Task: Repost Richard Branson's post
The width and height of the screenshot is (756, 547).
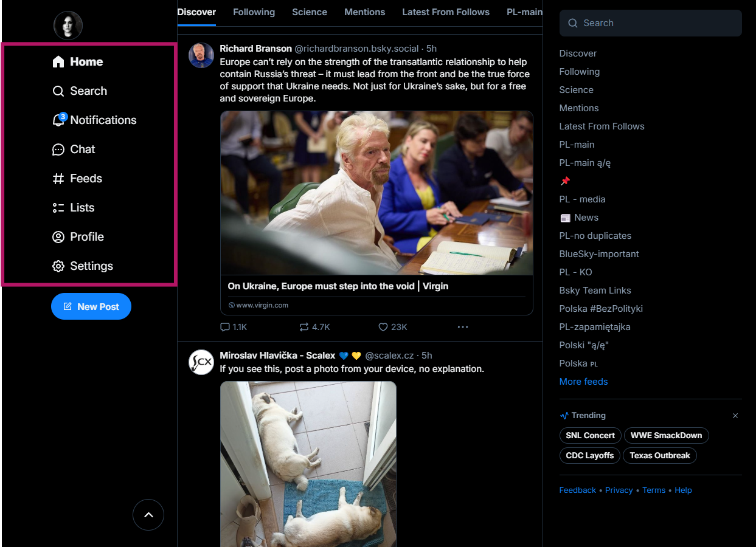Action: 305,327
